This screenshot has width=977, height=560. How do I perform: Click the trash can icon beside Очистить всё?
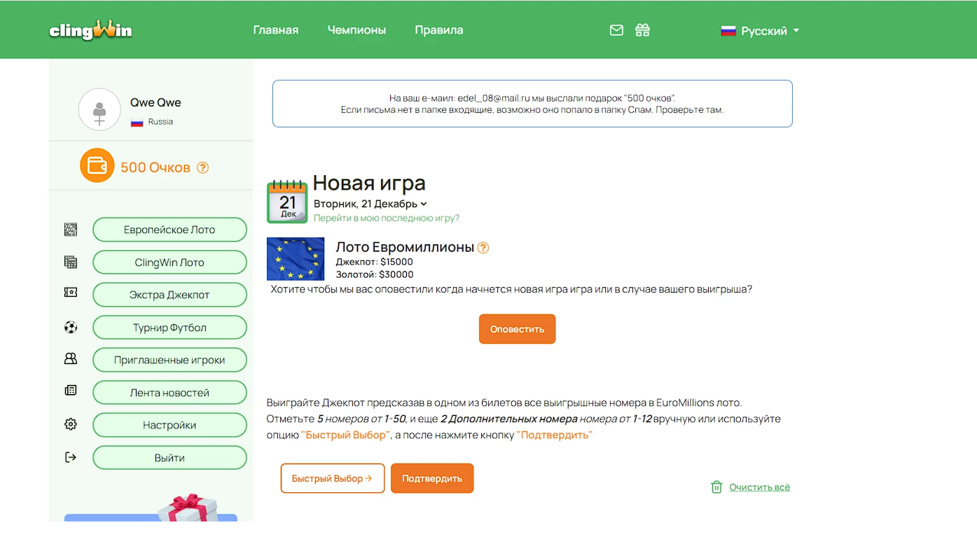pyautogui.click(x=716, y=487)
